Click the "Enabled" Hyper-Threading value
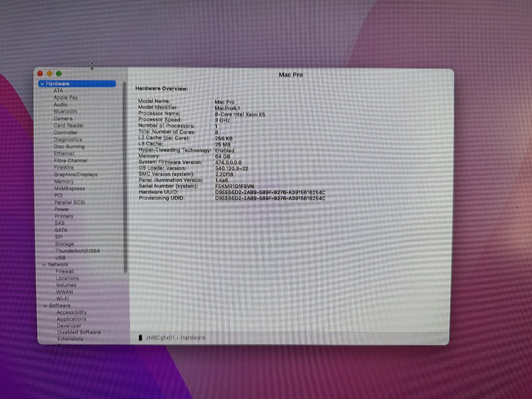Viewport: 532px width, 399px height. 225,151
